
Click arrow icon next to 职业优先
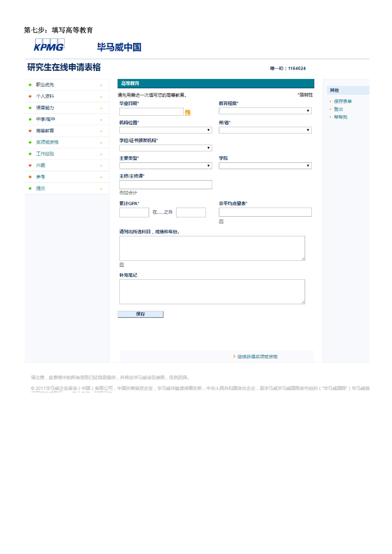[101, 85]
